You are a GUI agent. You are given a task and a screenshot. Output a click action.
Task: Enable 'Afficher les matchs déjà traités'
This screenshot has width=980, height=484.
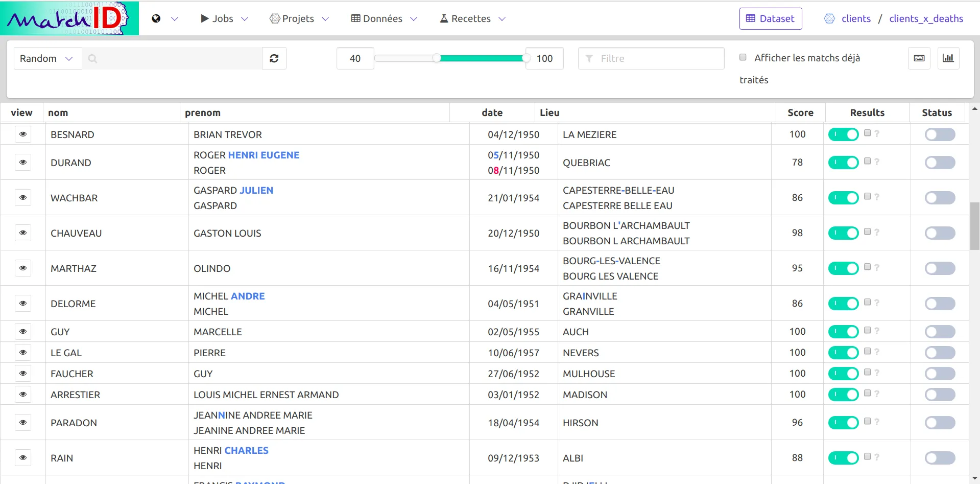click(x=743, y=57)
